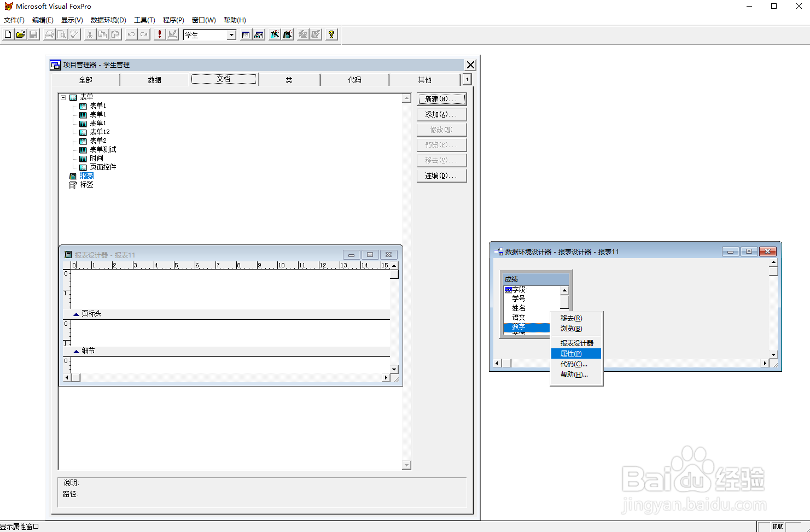This screenshot has height=532, width=810.
Task: Collapse Project Manager with the up arrow button
Action: (x=467, y=79)
